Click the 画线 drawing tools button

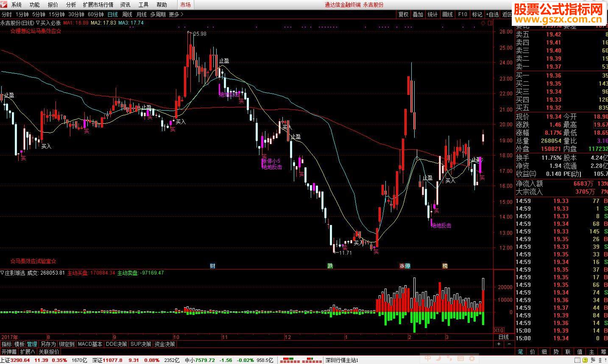pos(448,14)
